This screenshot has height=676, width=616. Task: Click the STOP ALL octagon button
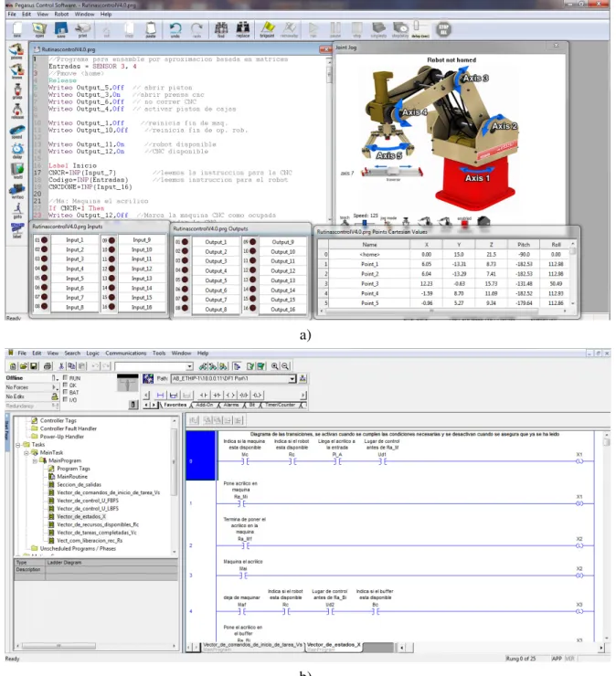click(x=443, y=29)
